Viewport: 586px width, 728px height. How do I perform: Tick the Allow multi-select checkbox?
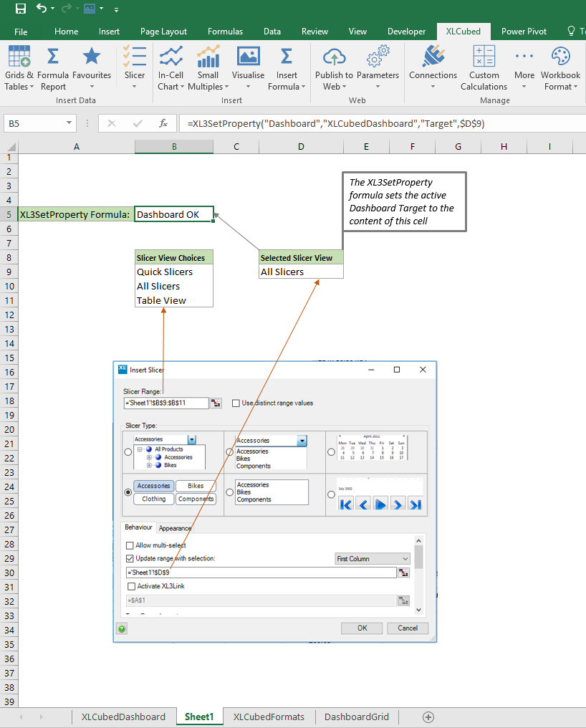point(130,545)
